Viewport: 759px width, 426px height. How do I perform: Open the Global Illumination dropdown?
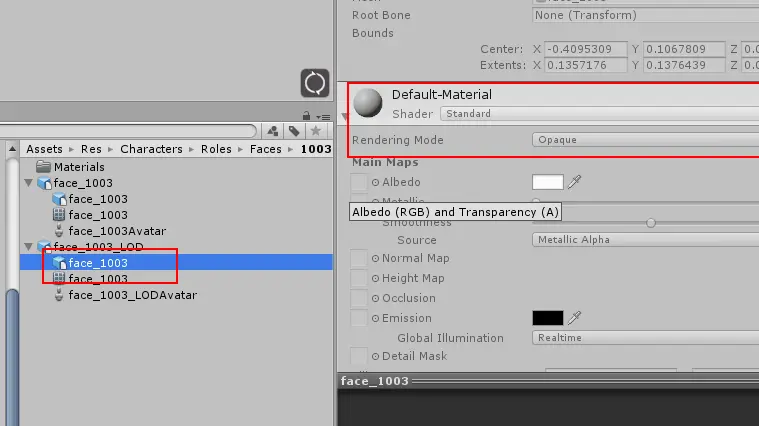tap(645, 338)
